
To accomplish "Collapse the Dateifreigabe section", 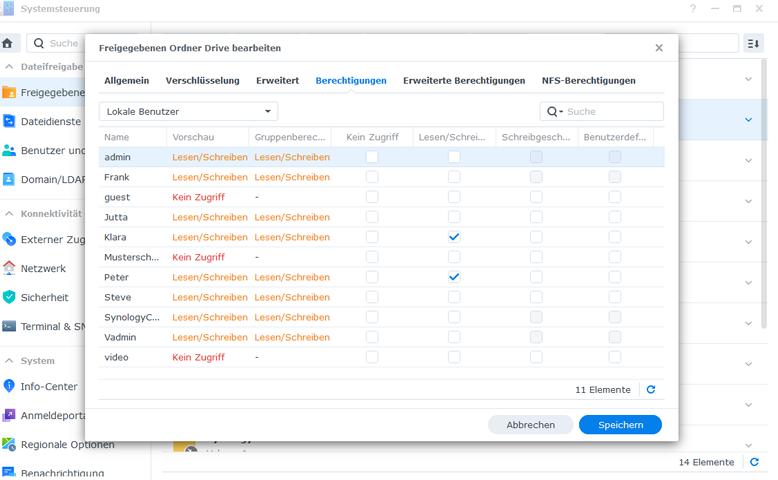I will pyautogui.click(x=9, y=67).
